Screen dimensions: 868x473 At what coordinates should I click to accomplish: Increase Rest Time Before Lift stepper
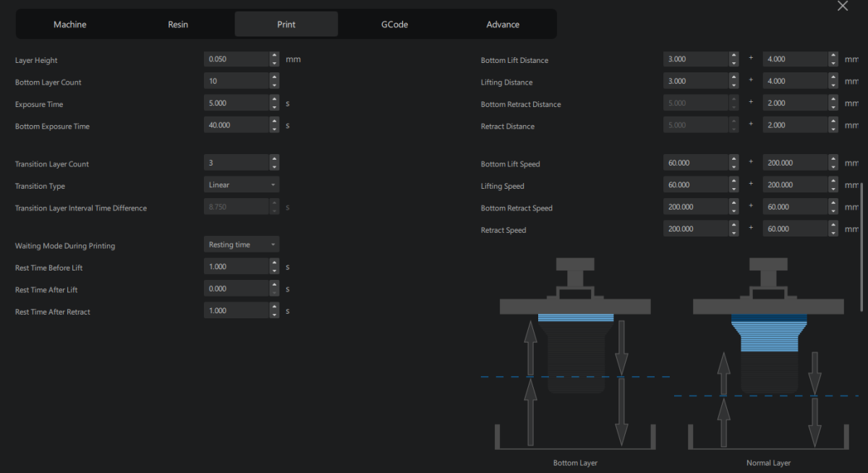274,263
